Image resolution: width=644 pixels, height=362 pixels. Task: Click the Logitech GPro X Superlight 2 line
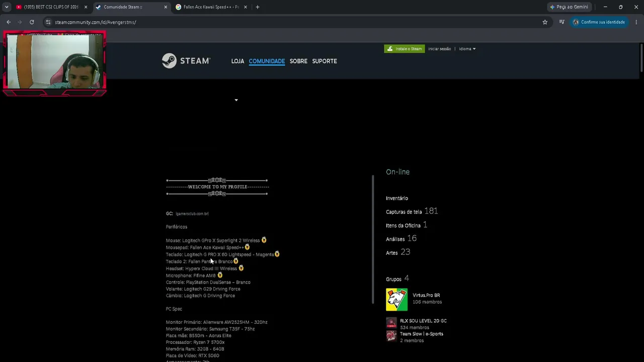pos(216,240)
